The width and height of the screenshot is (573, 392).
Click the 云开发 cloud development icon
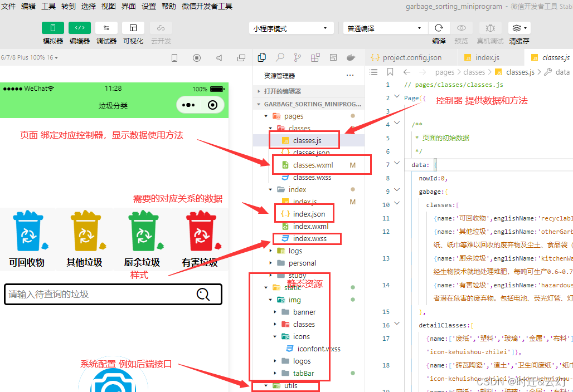161,28
